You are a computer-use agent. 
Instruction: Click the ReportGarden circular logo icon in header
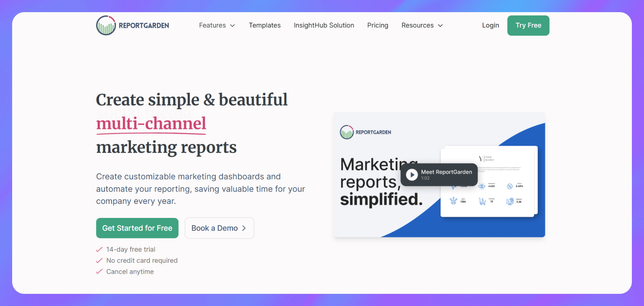(x=106, y=25)
